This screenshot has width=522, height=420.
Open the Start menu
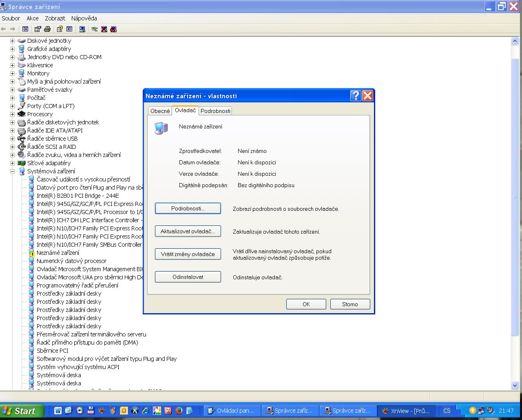pos(22,411)
